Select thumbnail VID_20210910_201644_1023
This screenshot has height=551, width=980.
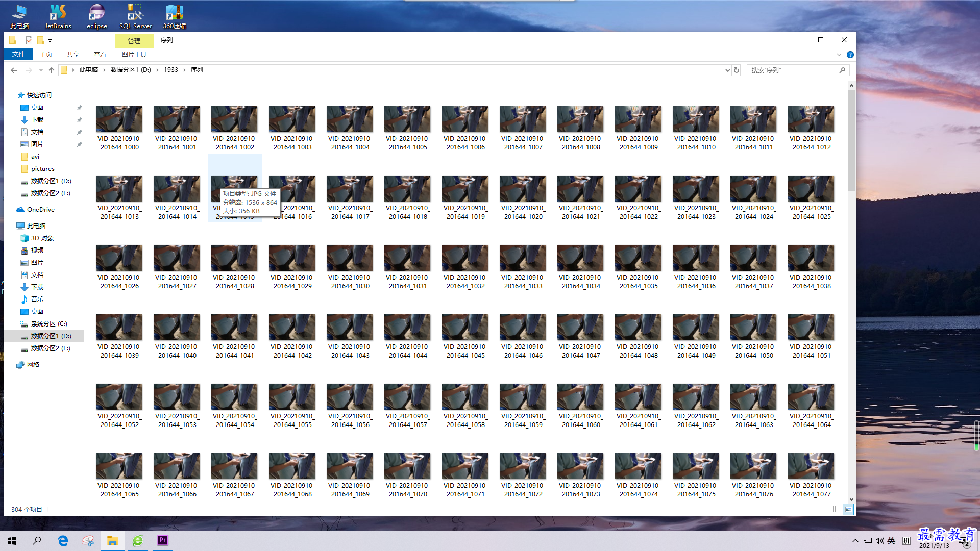(696, 197)
